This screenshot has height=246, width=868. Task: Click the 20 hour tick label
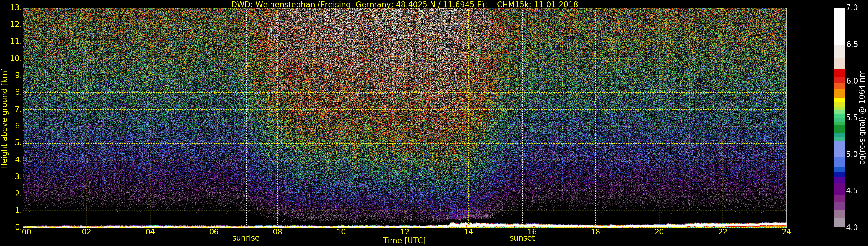click(659, 232)
